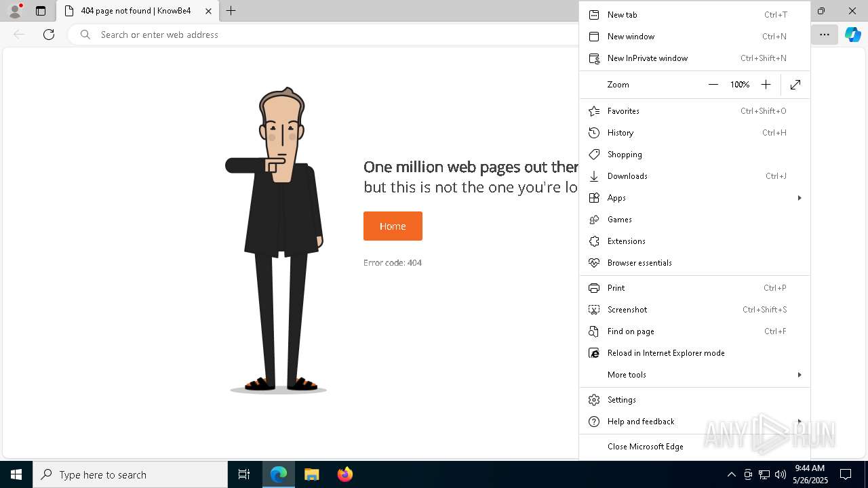Open the tab actions menu icon

point(41,11)
